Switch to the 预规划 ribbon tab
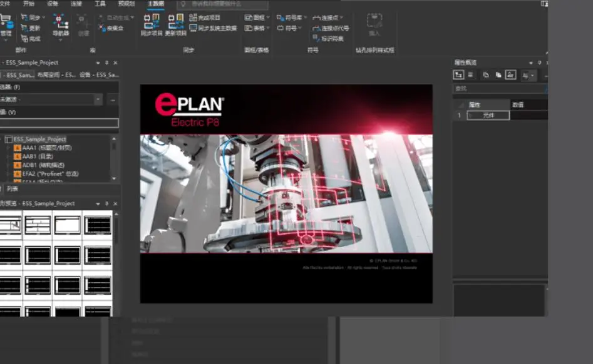 126,4
